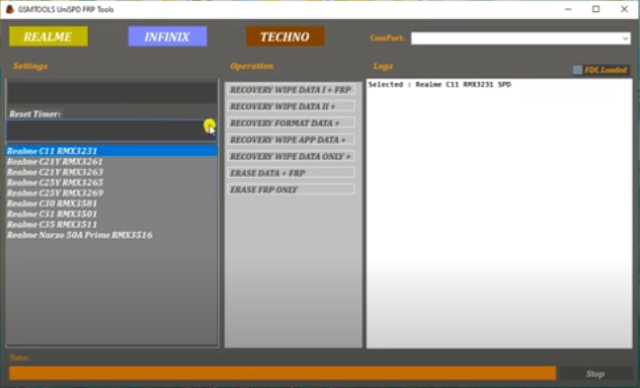Open the REALME brand tab
Image resolution: width=640 pixels, height=388 pixels.
pyautogui.click(x=48, y=37)
